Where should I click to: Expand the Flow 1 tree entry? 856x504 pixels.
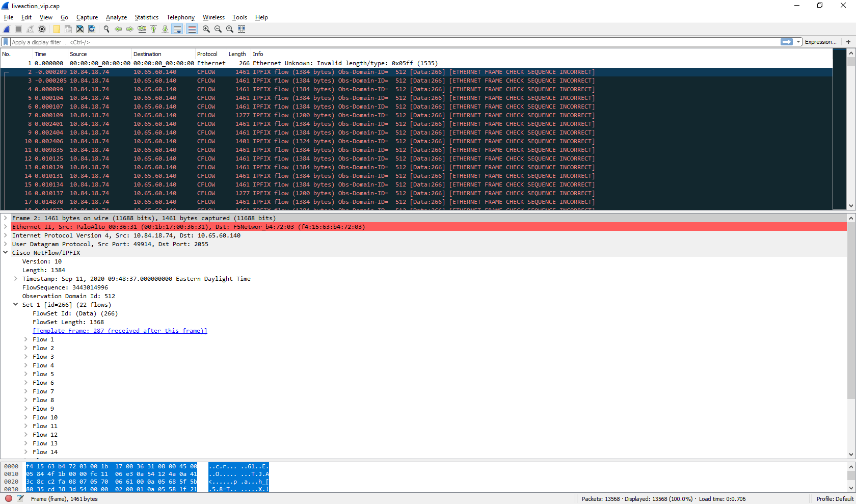click(26, 339)
